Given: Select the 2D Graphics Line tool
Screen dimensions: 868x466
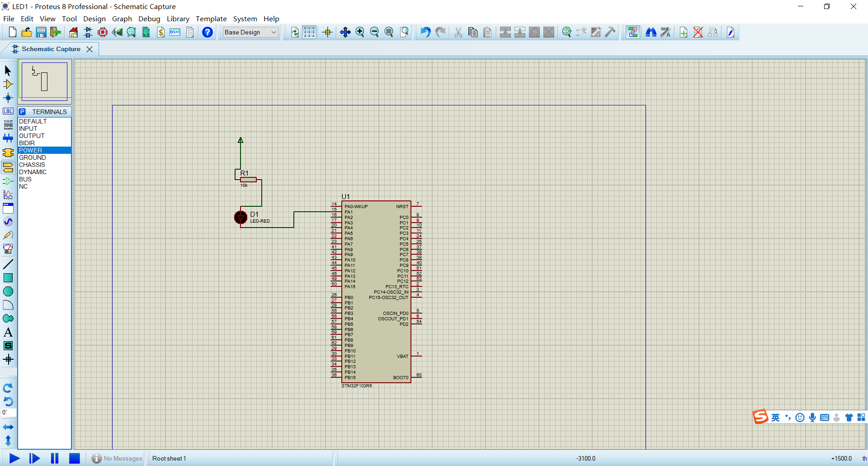Looking at the screenshot, I should 8,264.
